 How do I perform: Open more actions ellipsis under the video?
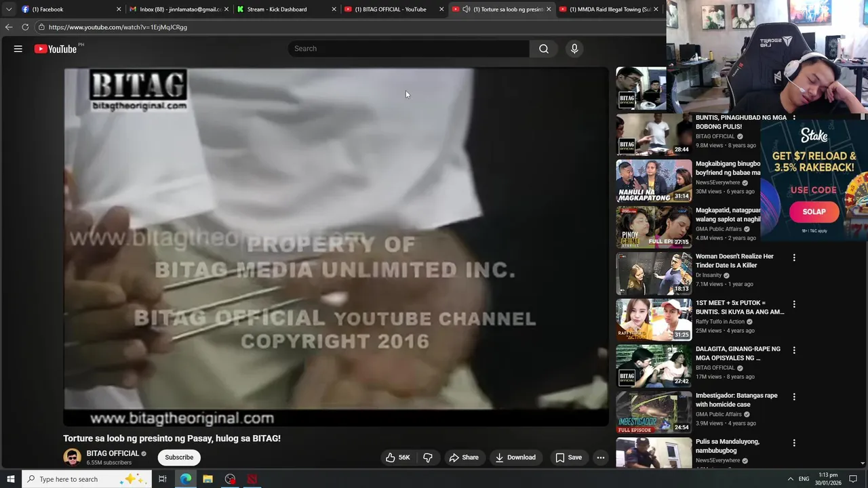tap(601, 457)
